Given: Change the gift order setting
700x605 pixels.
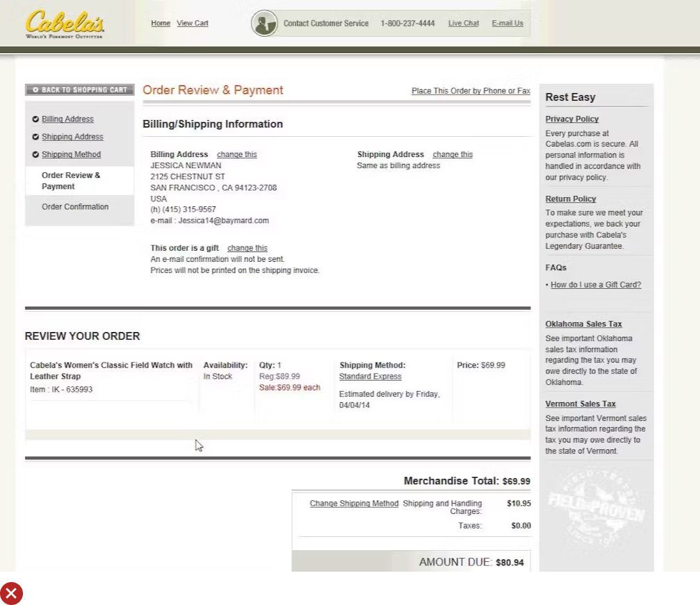Looking at the screenshot, I should (x=247, y=248).
